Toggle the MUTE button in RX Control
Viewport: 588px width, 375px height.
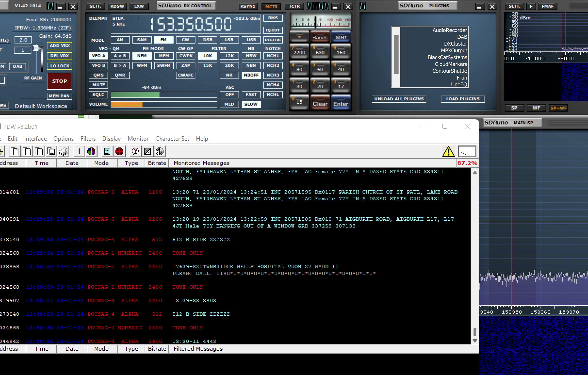pos(98,85)
